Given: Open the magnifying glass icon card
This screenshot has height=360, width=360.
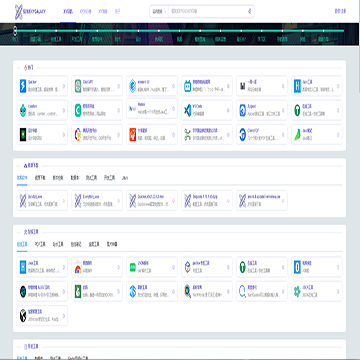Looking at the screenshot, I should pos(207,291).
